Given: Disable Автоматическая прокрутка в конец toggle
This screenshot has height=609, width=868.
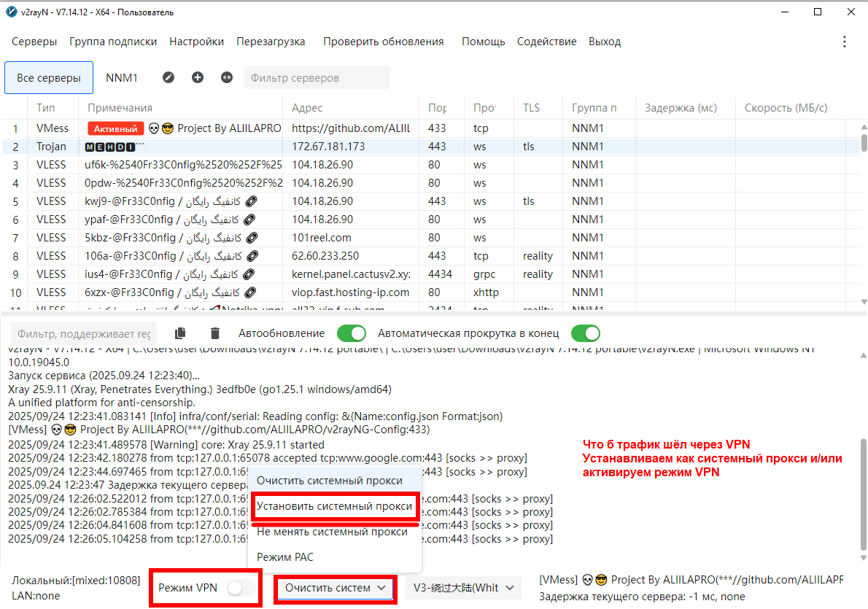Looking at the screenshot, I should [585, 333].
